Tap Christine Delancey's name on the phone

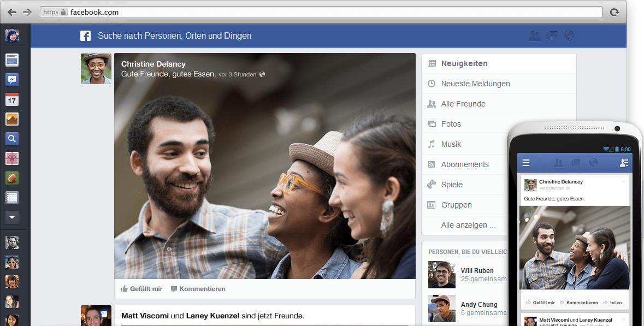click(x=561, y=181)
